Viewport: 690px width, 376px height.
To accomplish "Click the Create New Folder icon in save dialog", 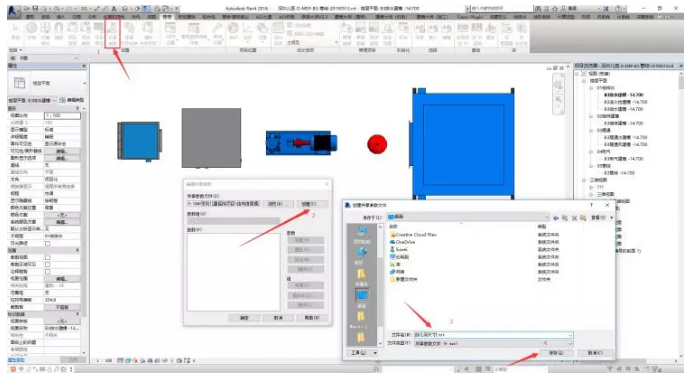I will coord(583,218).
